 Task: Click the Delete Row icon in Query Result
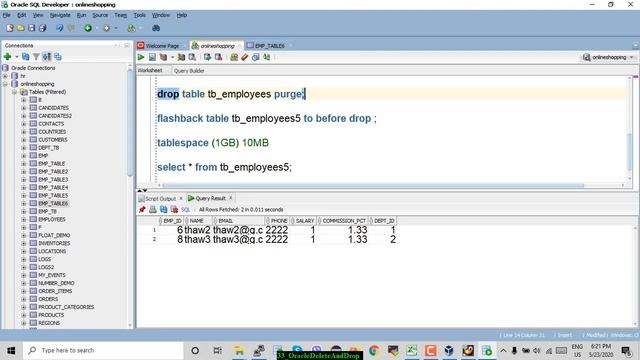click(x=174, y=209)
